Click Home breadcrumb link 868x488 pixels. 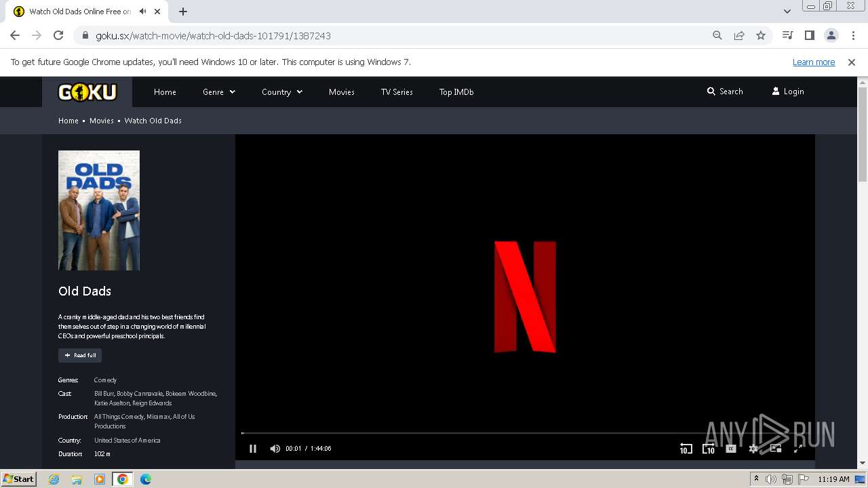(x=68, y=121)
